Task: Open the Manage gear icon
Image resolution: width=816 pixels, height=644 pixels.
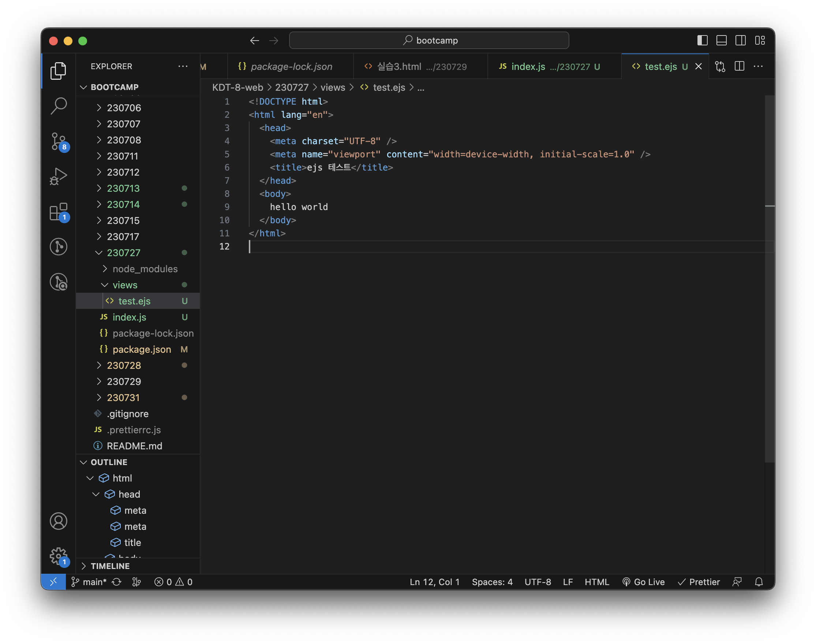Action: coord(59,557)
